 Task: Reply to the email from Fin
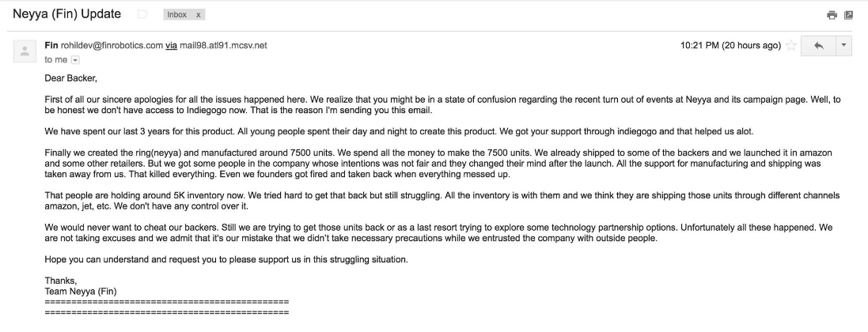click(x=817, y=45)
